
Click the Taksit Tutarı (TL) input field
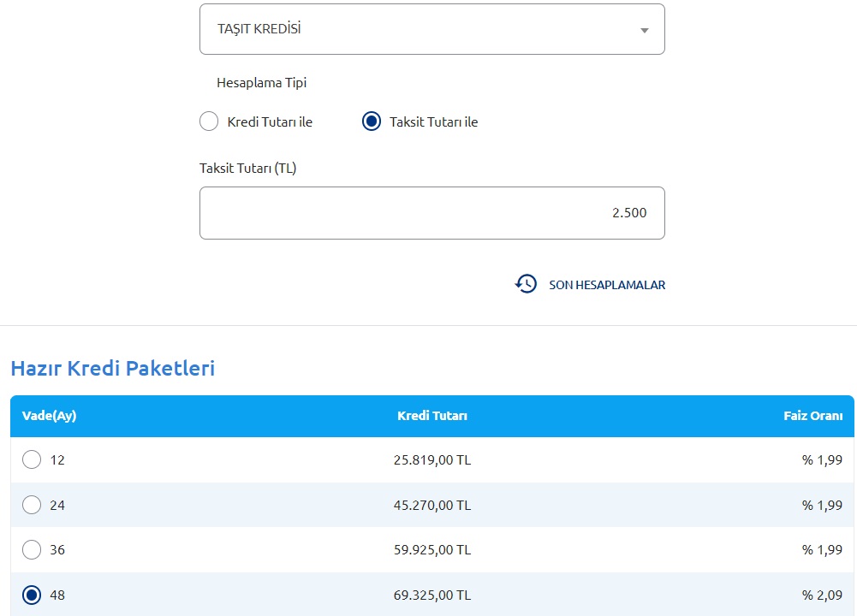[431, 213]
